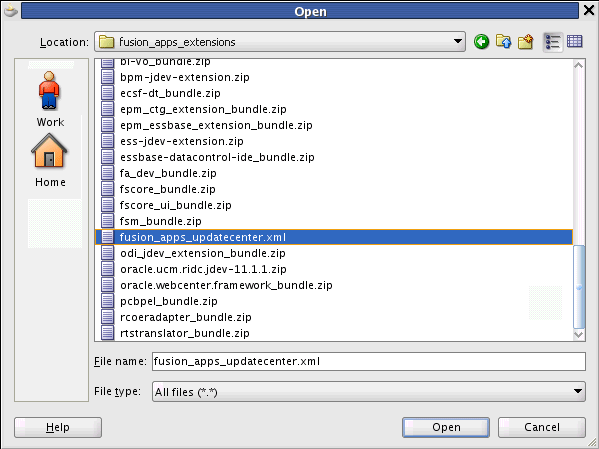The image size is (599, 449).
Task: Select the fa_dev_bundle.zip file icon
Action: 107,173
